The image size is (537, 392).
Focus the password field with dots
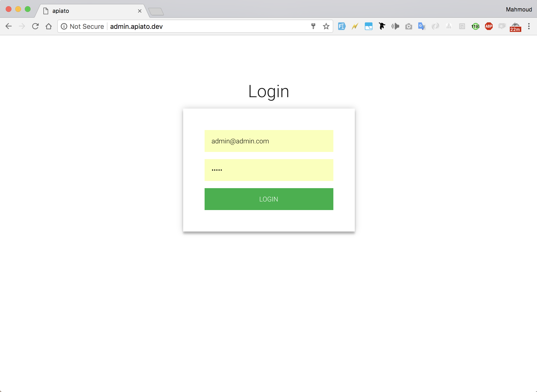tap(269, 170)
